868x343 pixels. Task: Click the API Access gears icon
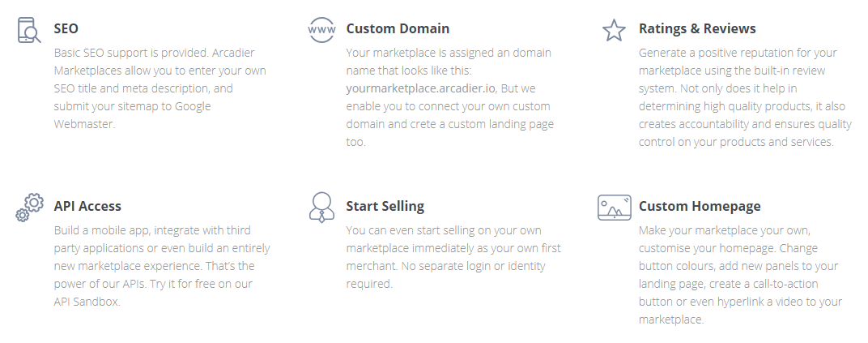(x=29, y=208)
